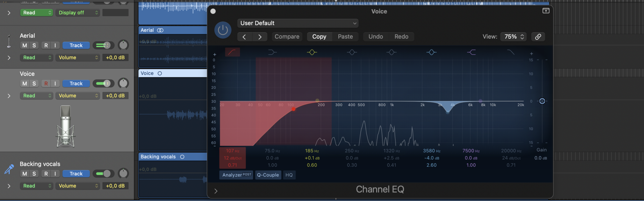
Task: Adjust the EQ master Gain slider handle
Action: coord(542,101)
